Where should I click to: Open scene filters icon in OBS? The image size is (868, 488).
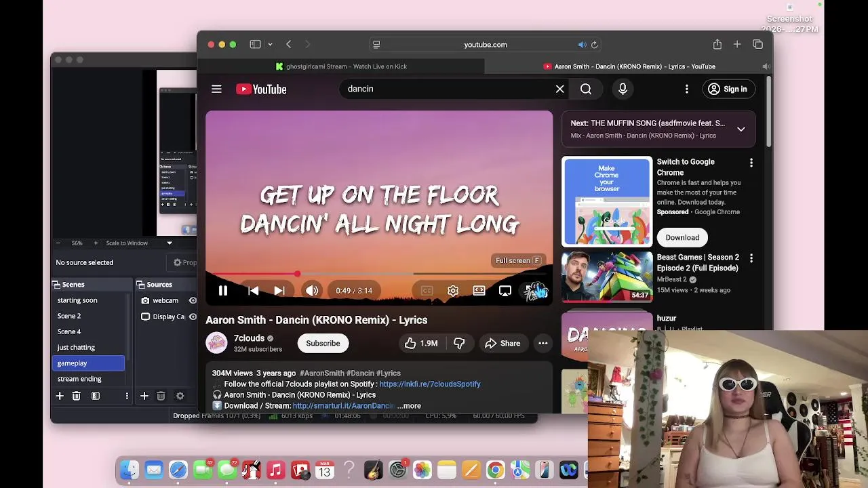96,396
